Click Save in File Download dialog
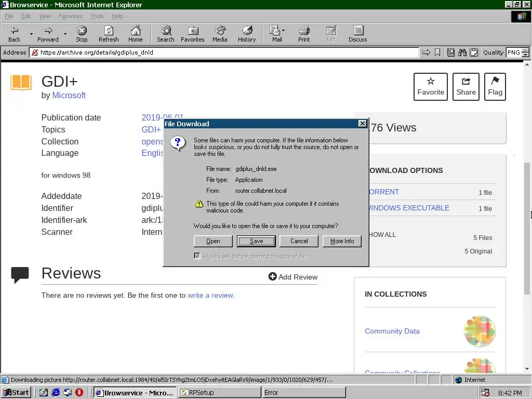Screen dimensions: 532x399 256,241
